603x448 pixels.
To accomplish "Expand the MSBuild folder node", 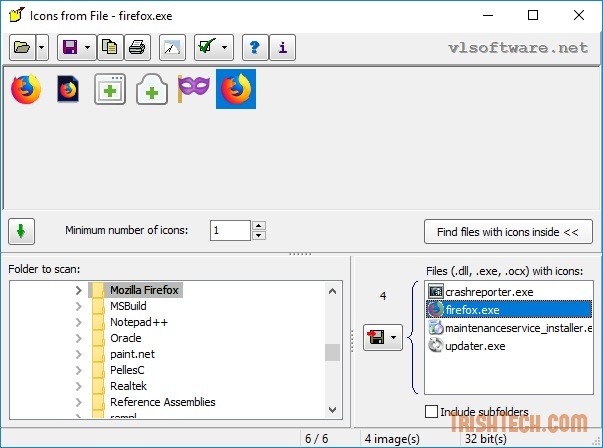I will [x=78, y=306].
